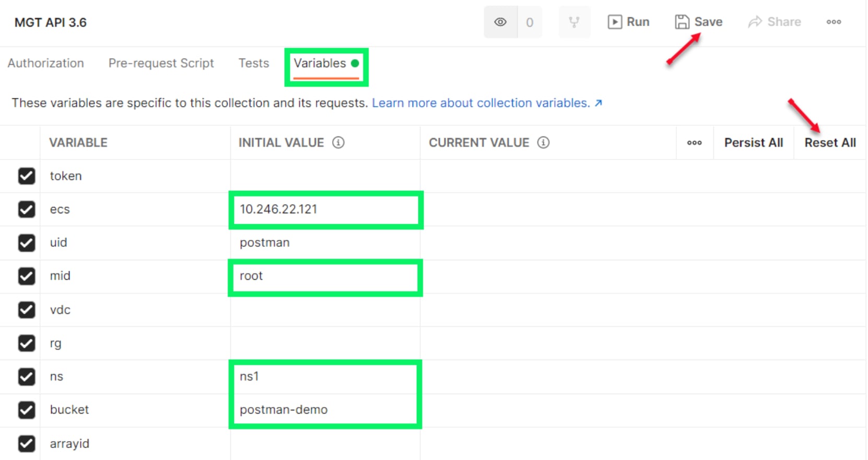The width and height of the screenshot is (868, 460).
Task: Click the eye watch icon
Action: click(x=500, y=22)
